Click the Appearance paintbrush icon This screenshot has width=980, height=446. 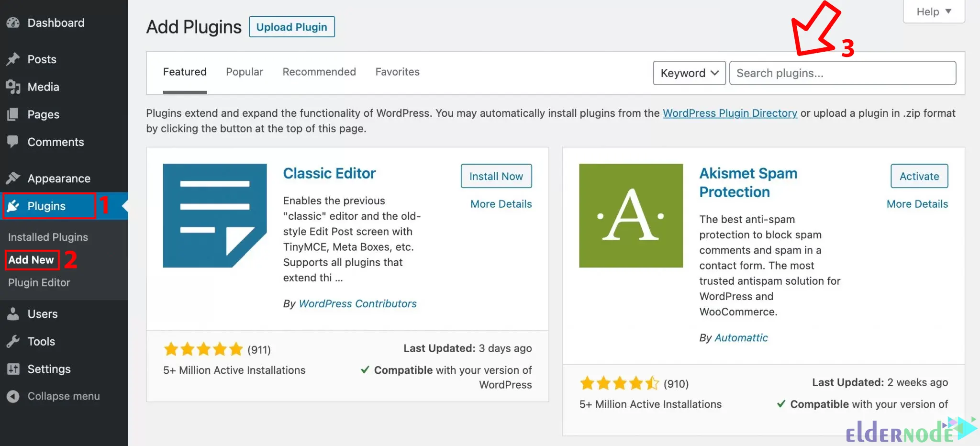[x=13, y=178]
